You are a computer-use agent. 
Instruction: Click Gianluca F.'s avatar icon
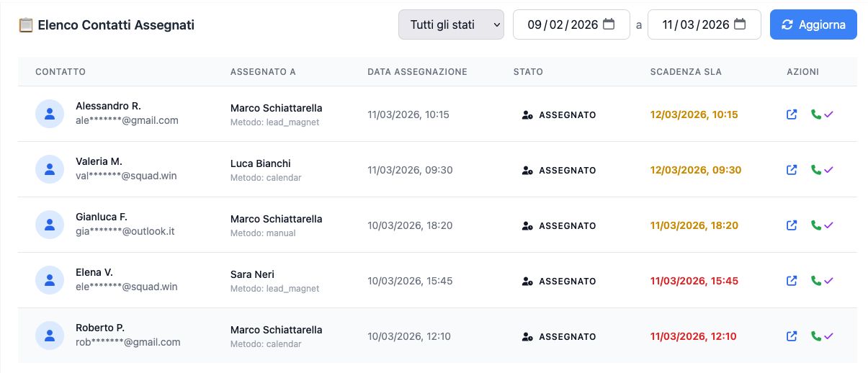click(50, 225)
